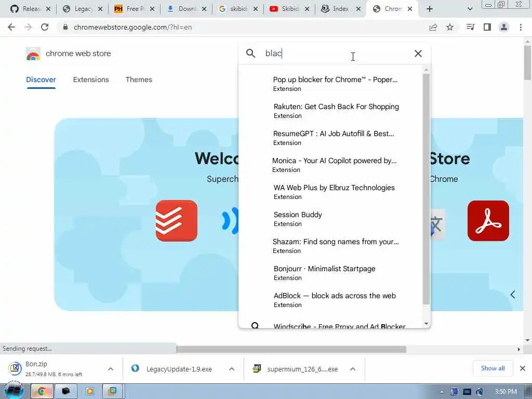This screenshot has width=532, height=399.
Task: Close the GitHub Releases tab
Action: click(x=48, y=9)
